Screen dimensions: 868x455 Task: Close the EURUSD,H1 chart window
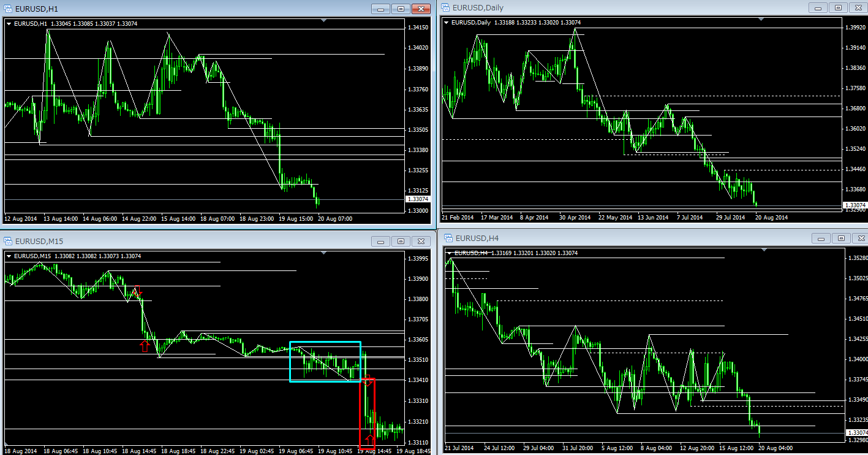click(421, 9)
